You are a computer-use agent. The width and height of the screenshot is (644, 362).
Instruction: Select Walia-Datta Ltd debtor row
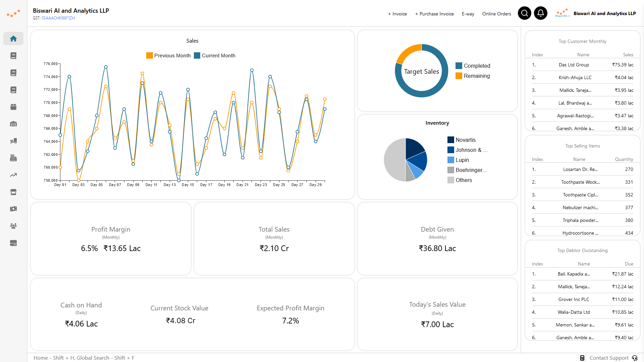[x=583, y=312]
